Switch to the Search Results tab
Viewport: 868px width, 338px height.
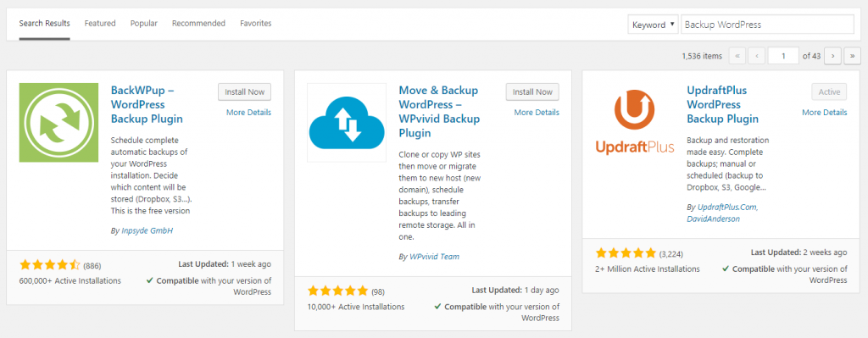(44, 23)
